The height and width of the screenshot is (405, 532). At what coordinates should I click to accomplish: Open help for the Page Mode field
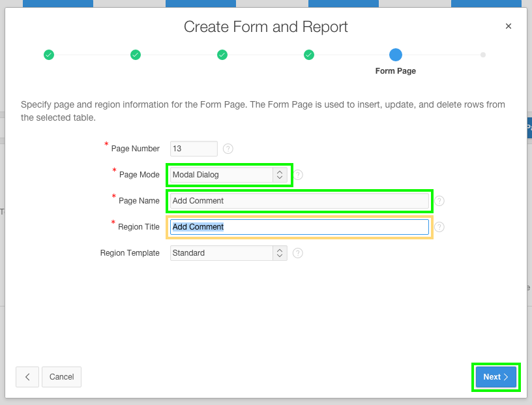tap(298, 175)
